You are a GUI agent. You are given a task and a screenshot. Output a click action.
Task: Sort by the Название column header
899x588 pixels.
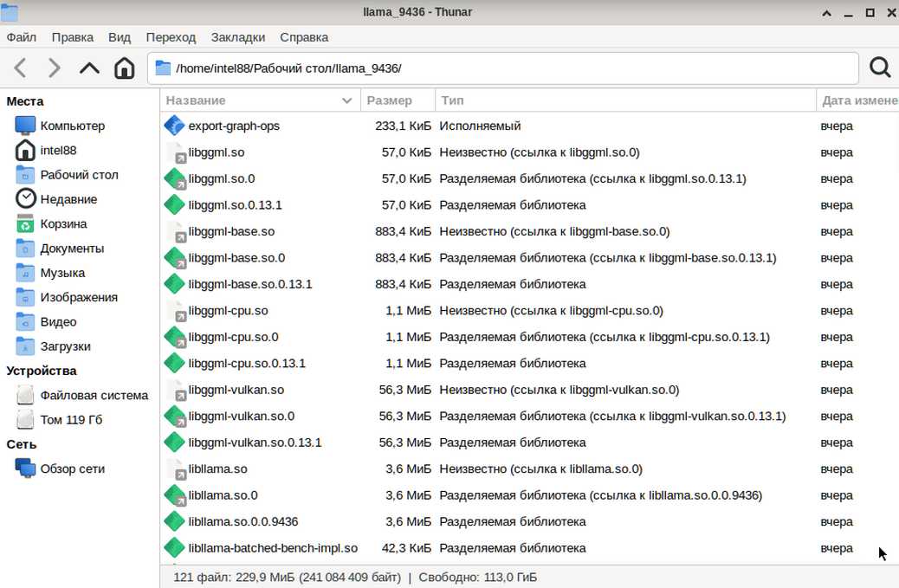point(261,100)
